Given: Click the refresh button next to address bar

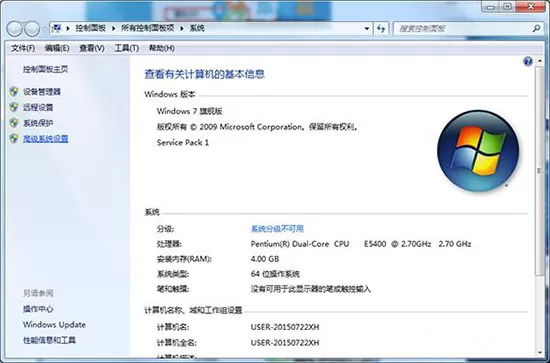Looking at the screenshot, I should (x=381, y=28).
